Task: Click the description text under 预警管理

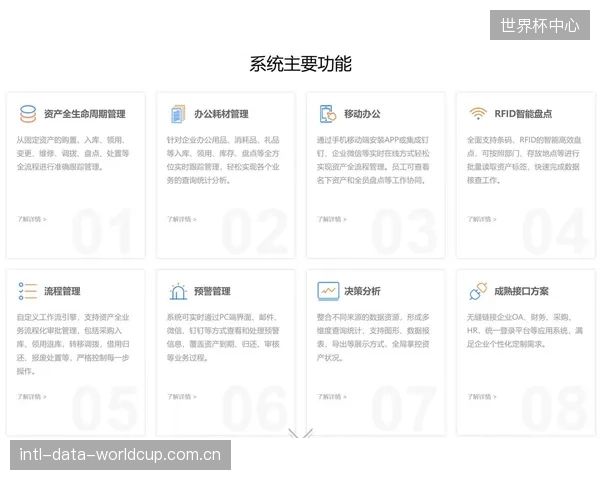Action: [223, 337]
